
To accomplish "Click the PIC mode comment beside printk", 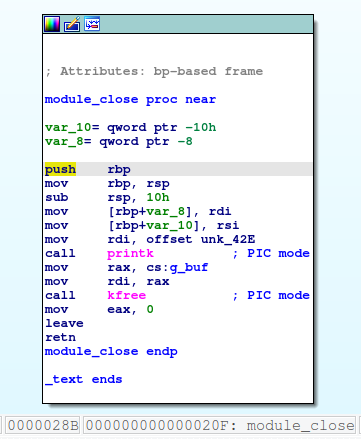I will [x=271, y=253].
